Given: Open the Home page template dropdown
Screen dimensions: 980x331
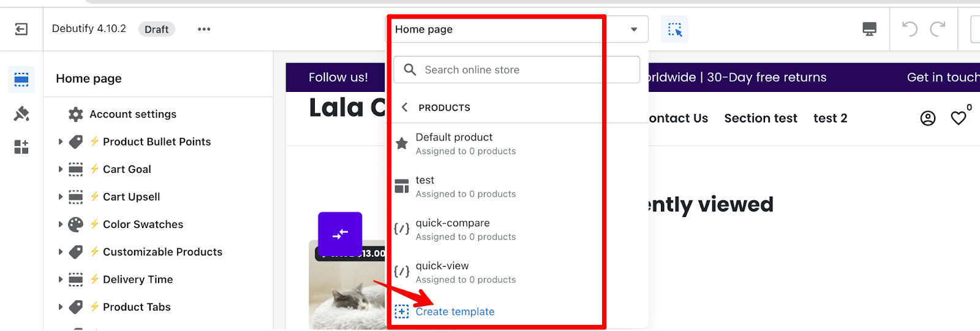Looking at the screenshot, I should click(516, 29).
